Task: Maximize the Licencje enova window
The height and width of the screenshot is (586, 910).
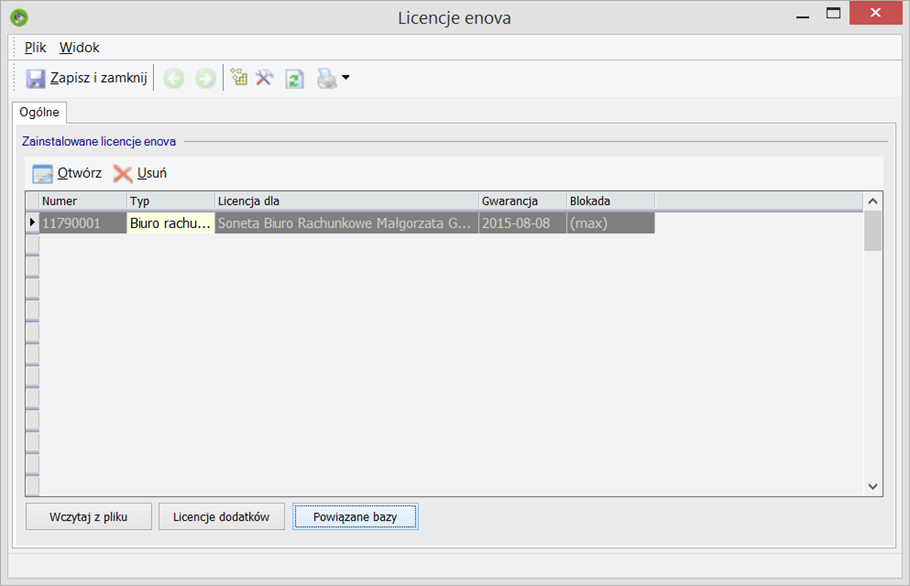Action: (833, 14)
